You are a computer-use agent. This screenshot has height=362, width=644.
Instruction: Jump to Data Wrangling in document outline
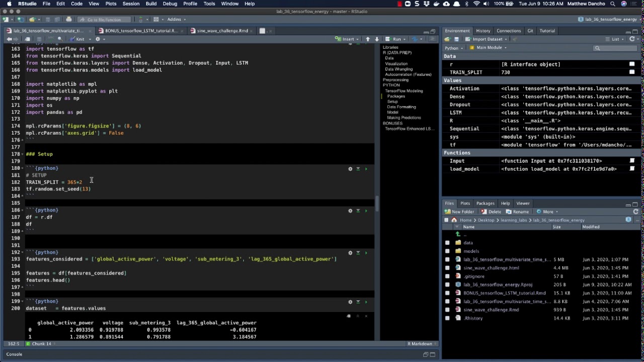click(399, 69)
